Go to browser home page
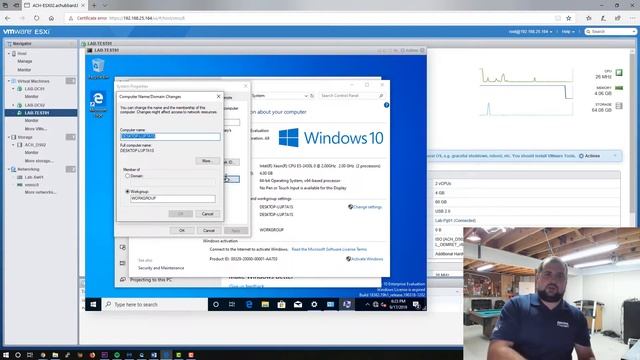The height and width of the screenshot is (360, 640). coord(51,18)
